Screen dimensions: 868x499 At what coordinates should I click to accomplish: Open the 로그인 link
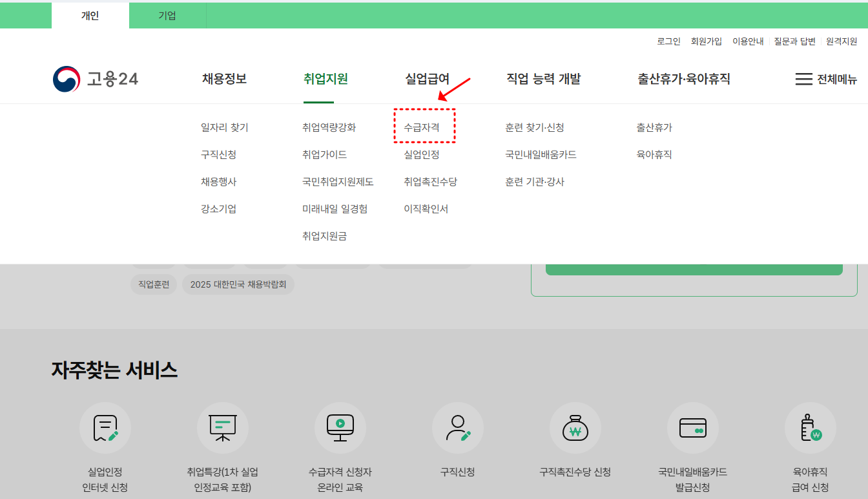tap(670, 41)
